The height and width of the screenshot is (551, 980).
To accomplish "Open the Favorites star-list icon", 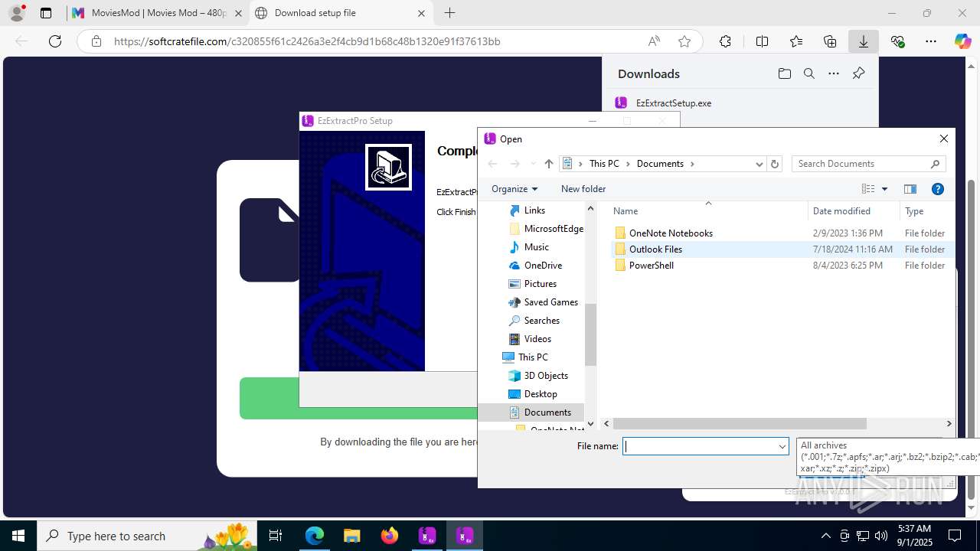I will coord(796,41).
